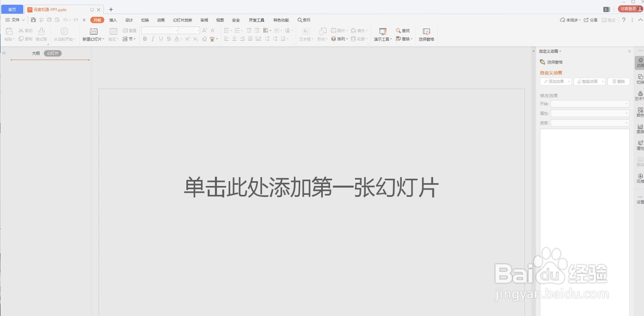Switch to the Review (审阅) tab
This screenshot has width=644, height=316.
point(204,20)
